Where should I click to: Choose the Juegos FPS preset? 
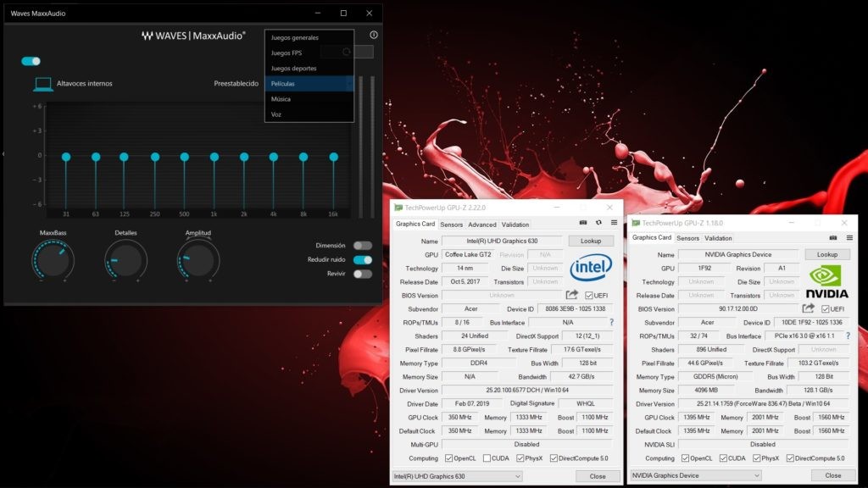click(x=309, y=53)
